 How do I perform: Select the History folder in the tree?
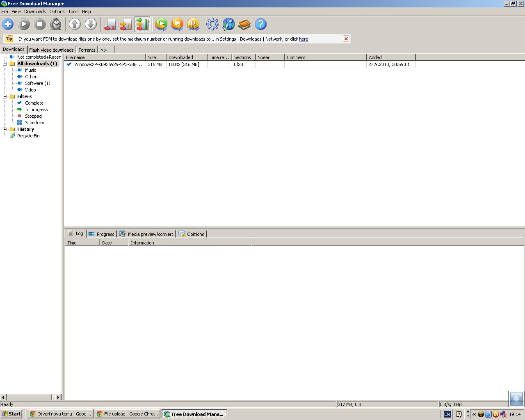click(25, 129)
